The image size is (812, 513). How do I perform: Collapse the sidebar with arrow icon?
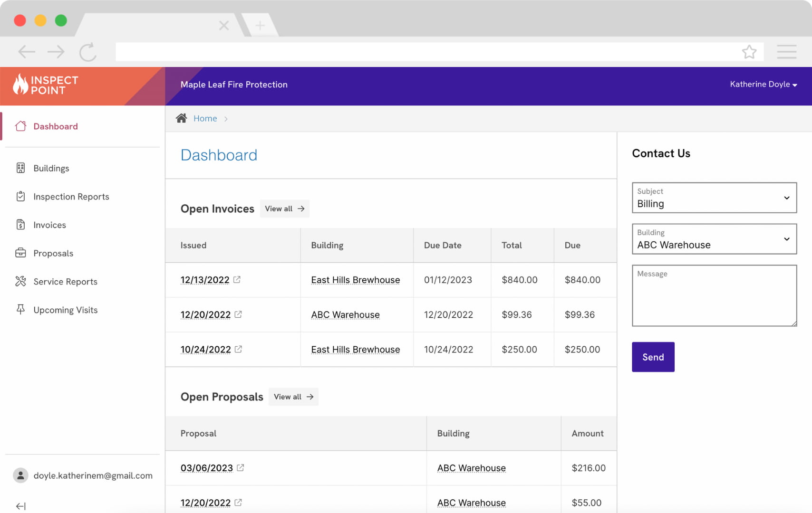click(x=20, y=506)
